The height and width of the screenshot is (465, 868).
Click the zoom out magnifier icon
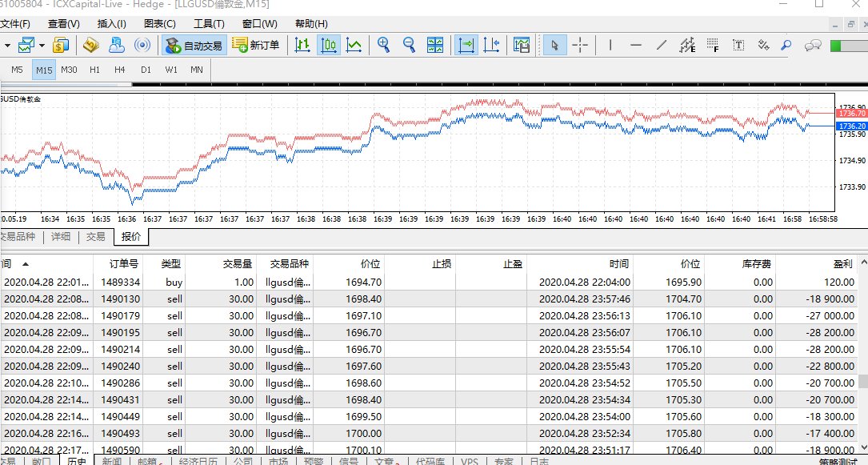coord(410,45)
